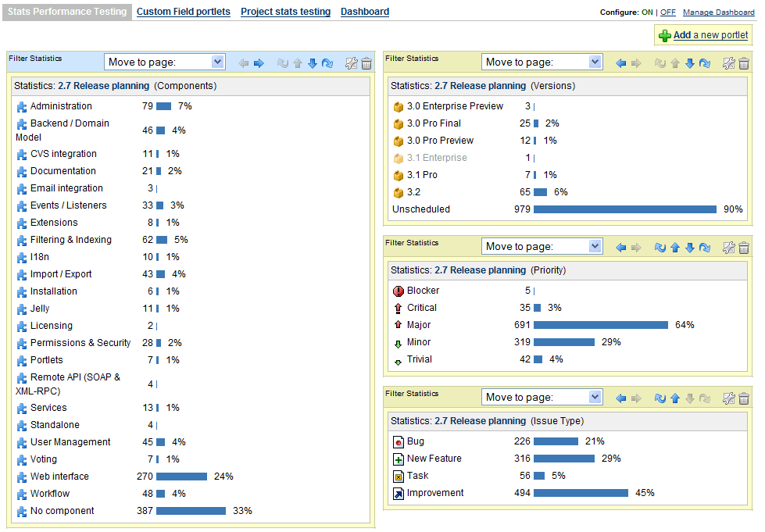Screen dimensions: 765x532
Task: Move the Priority portlet up
Action: point(675,248)
